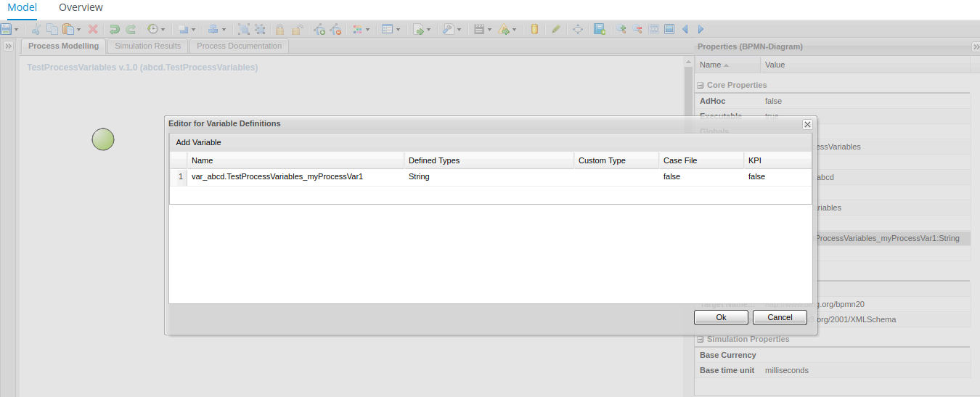The width and height of the screenshot is (980, 397).
Task: Select the Process Modelling tab
Action: click(x=63, y=46)
